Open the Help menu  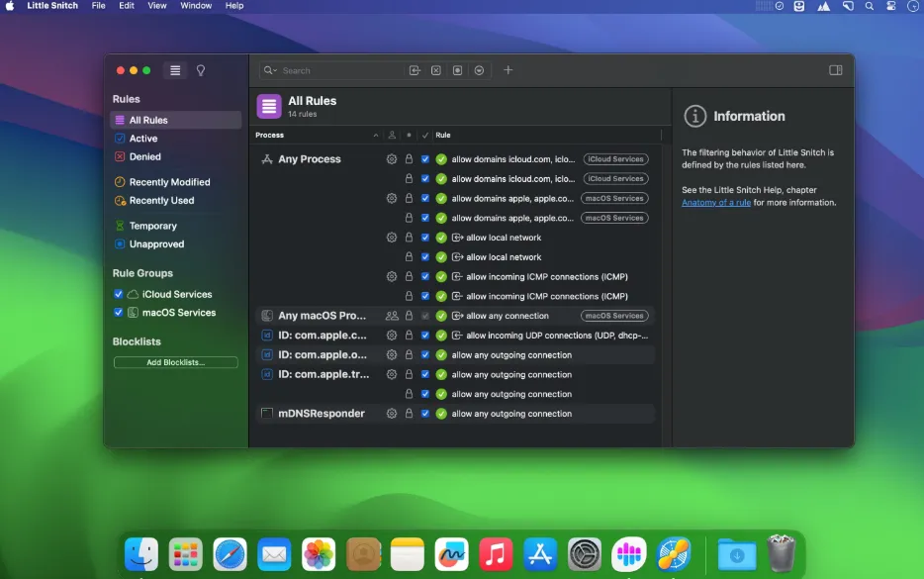(x=233, y=6)
